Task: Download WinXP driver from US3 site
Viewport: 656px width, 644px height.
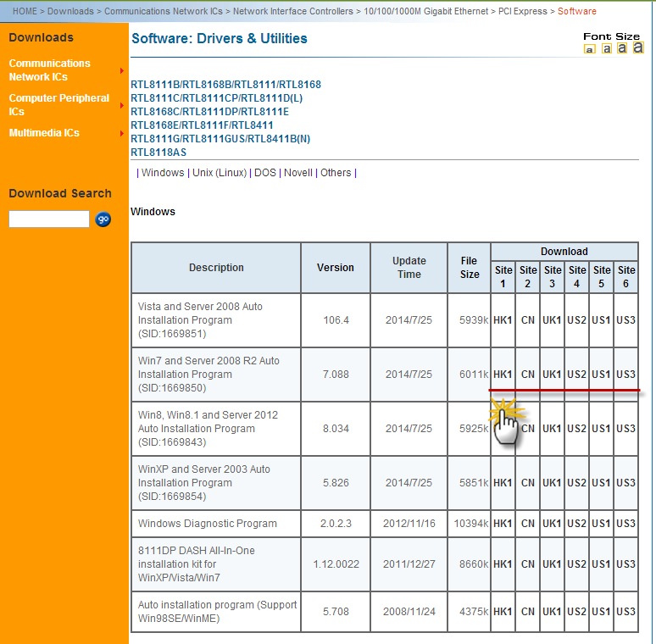Action: tap(625, 483)
